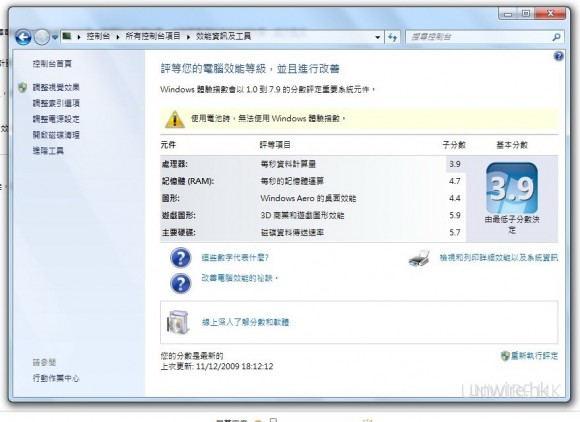Click the shield icon beside 重新執行評定
Viewport: 580px width, 422px height.
505,356
